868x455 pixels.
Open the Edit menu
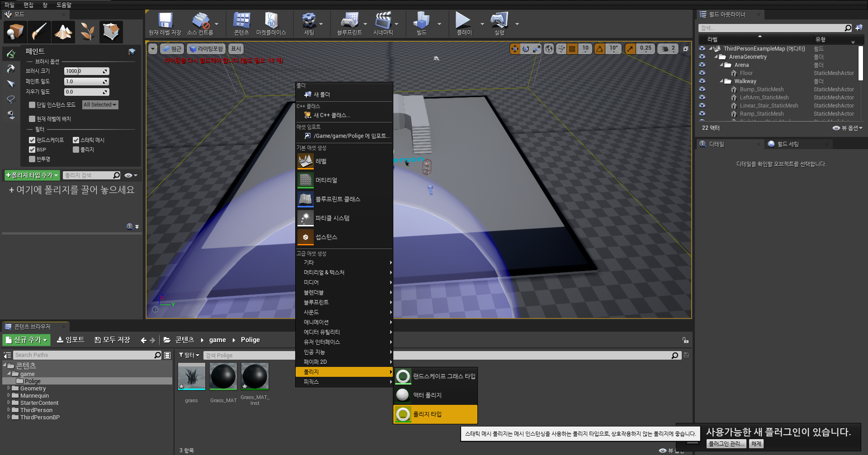click(x=28, y=5)
